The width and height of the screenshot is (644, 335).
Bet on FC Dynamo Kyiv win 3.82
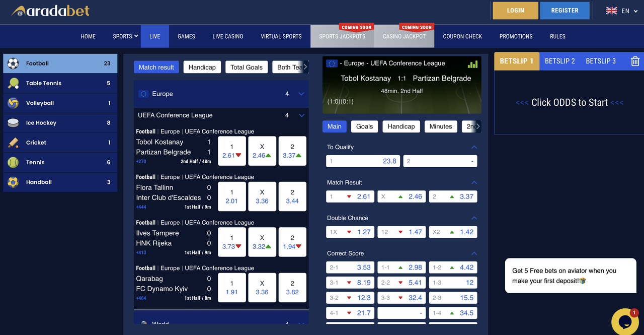(292, 288)
